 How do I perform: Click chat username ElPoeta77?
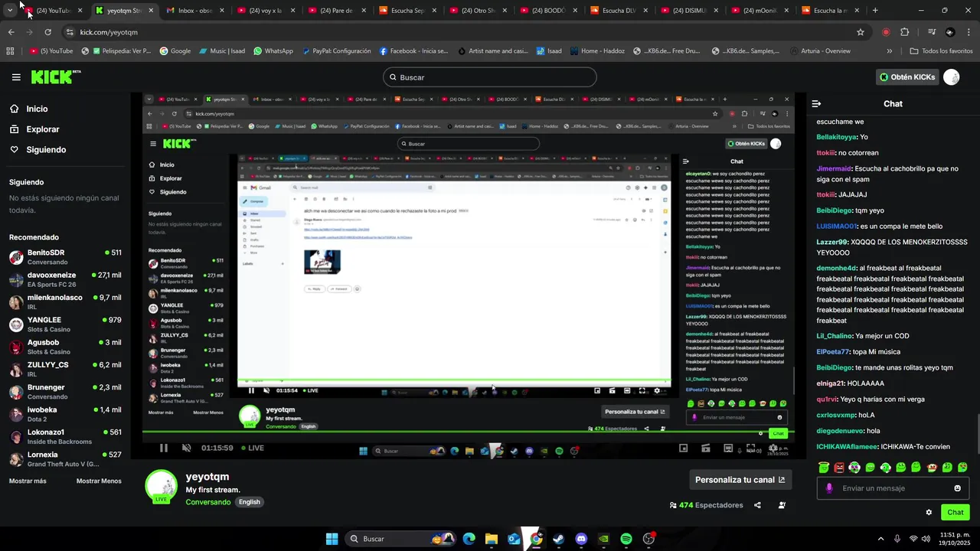tap(833, 352)
